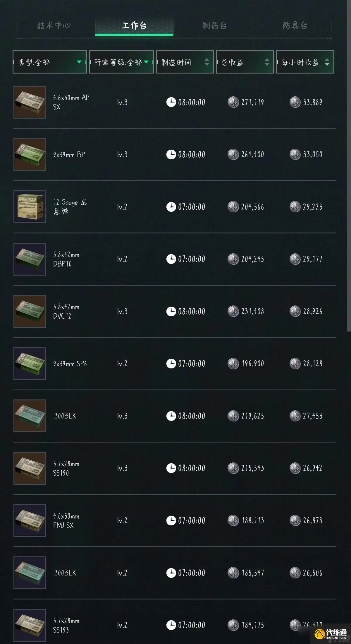Screen dimensions: 351x644
Task: Switch to the 技术中心 tab
Action: 54,26
